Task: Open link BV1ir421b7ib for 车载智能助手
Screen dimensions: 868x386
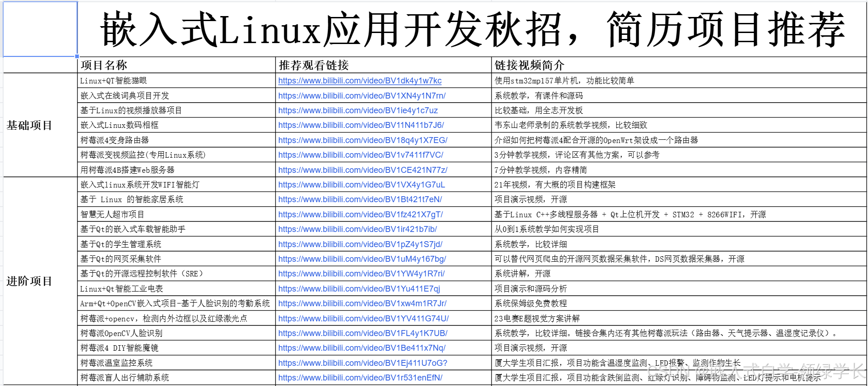Action: tap(357, 229)
